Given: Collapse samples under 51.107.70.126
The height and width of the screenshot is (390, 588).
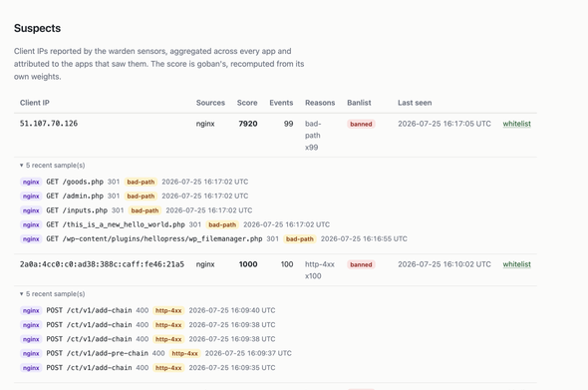Looking at the screenshot, I should click(53, 166).
